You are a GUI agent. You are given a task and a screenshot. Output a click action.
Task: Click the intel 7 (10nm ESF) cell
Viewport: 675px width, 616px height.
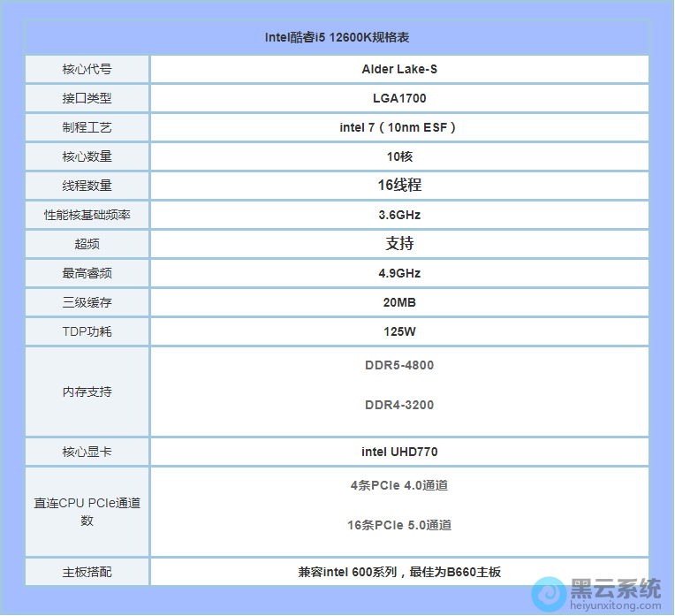[x=399, y=127]
